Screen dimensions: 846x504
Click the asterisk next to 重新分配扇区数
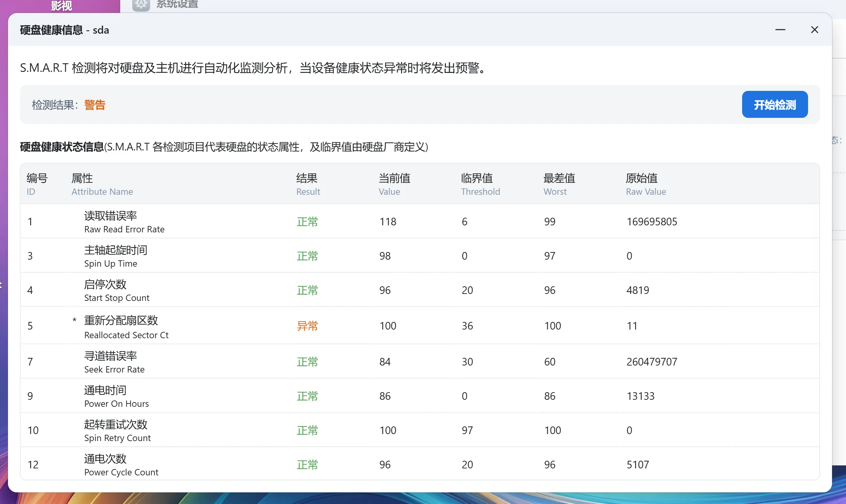click(x=74, y=320)
